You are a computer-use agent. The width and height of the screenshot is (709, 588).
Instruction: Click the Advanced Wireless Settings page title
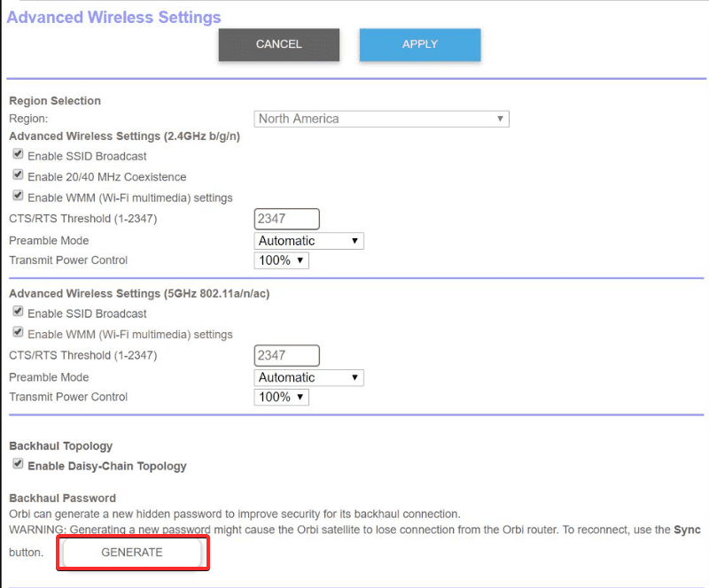point(113,17)
